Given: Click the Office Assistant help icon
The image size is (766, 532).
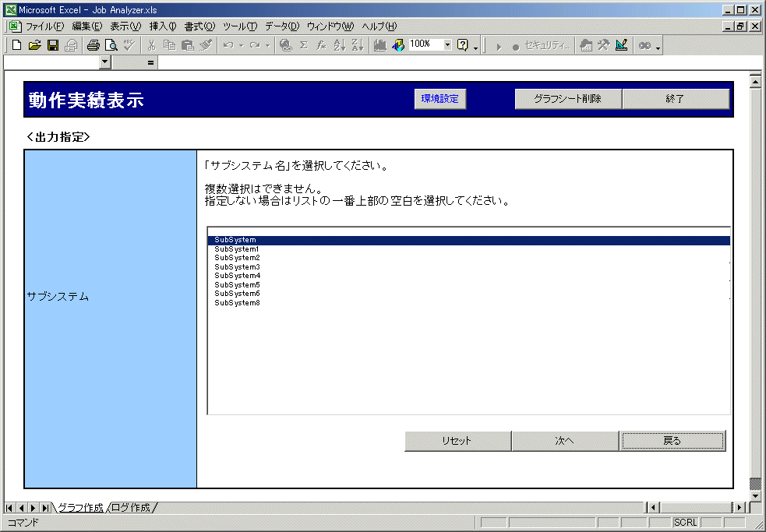Looking at the screenshot, I should tap(463, 45).
